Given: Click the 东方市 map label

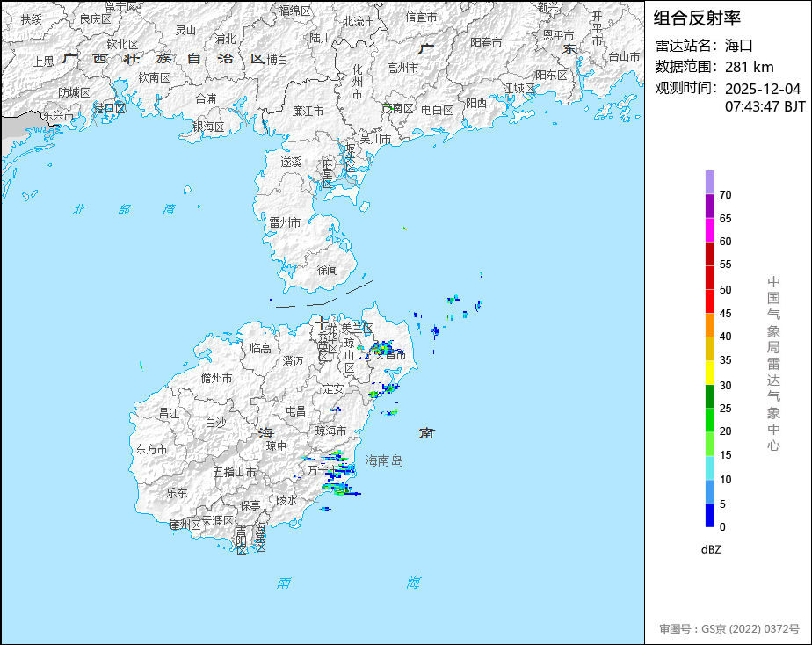Looking at the screenshot, I should pos(151,449).
